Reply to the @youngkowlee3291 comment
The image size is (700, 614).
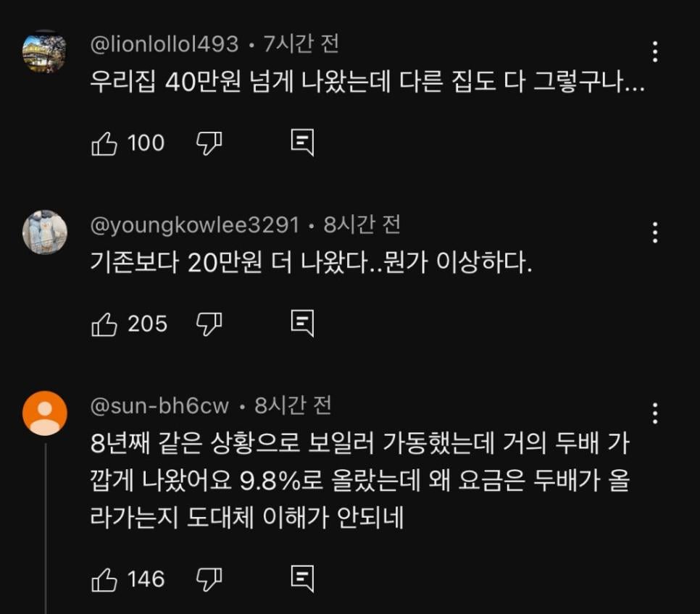pos(302,324)
